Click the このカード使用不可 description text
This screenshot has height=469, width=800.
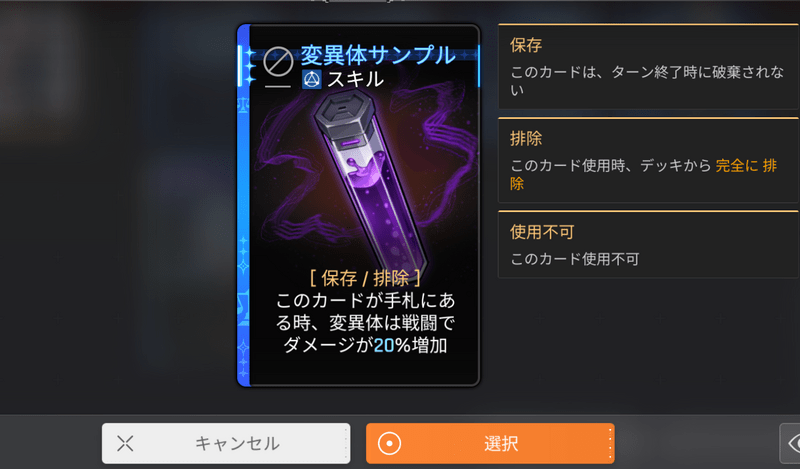(574, 259)
